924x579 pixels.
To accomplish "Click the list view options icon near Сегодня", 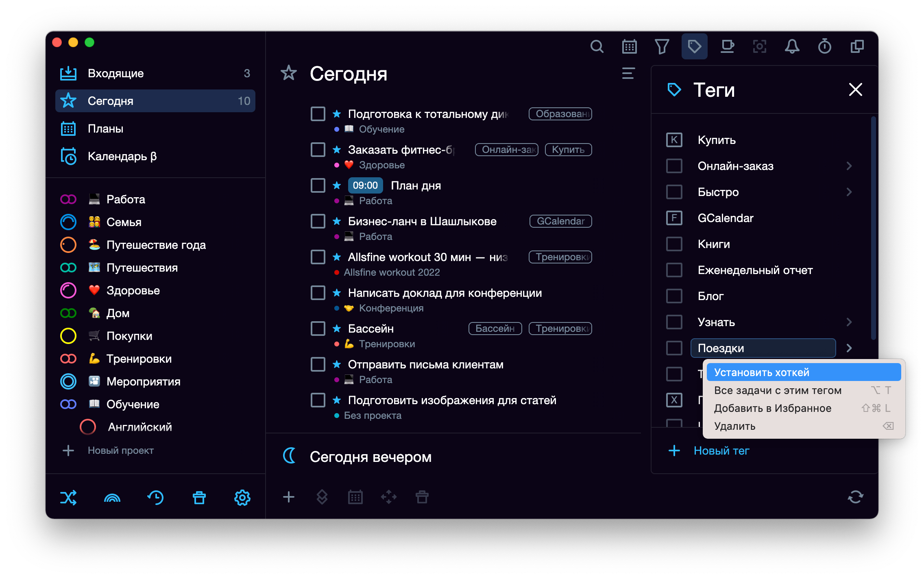I will [x=628, y=73].
